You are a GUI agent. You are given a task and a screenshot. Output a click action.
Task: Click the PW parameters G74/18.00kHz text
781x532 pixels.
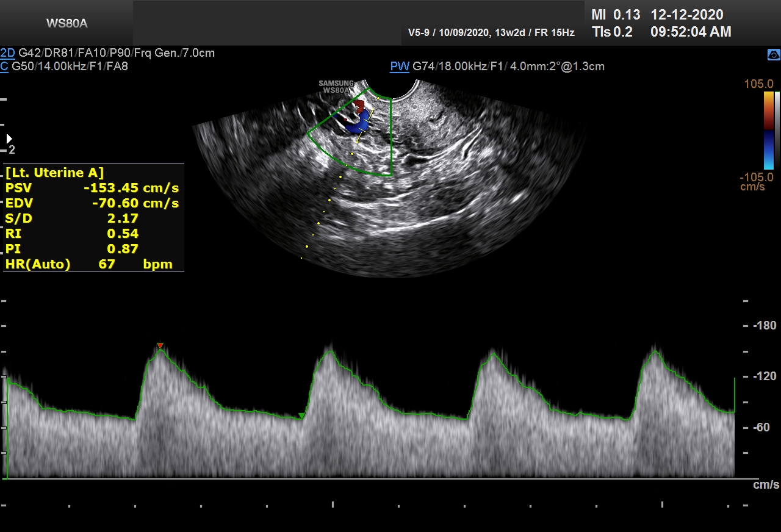point(509,66)
